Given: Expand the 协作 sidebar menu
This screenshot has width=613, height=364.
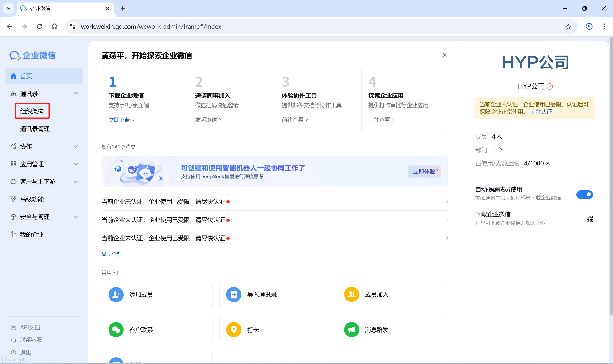Looking at the screenshot, I should pos(76,146).
